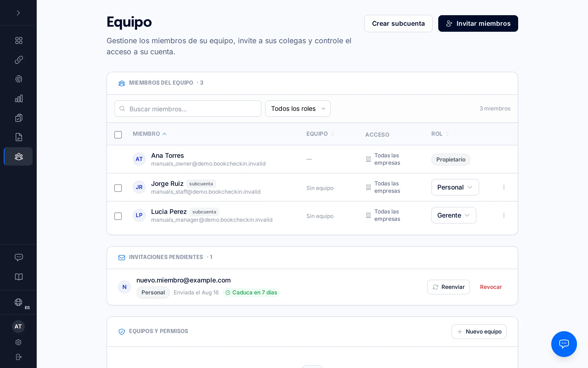Click the JR avatar beside Jorge Ruiz
Viewport: 588px width, 368px height.
click(x=139, y=187)
